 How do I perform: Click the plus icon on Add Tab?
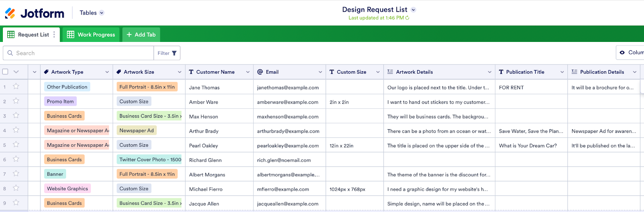click(129, 35)
